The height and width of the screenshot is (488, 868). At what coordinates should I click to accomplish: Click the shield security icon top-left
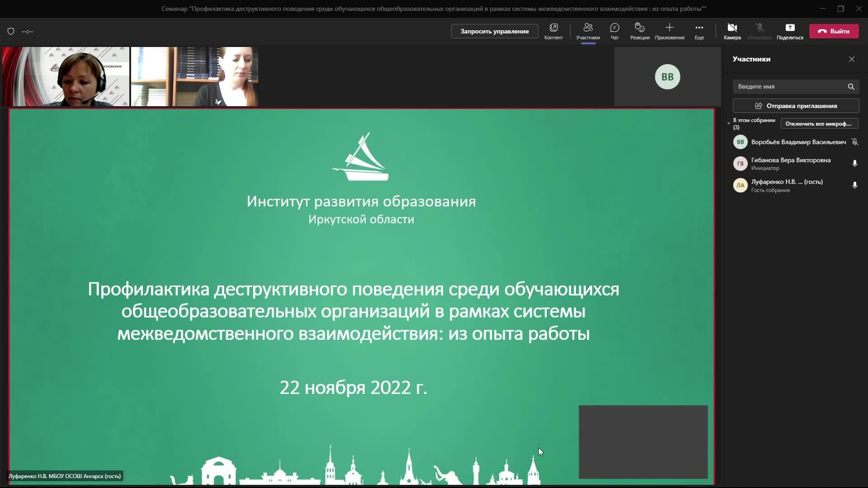coord(10,31)
